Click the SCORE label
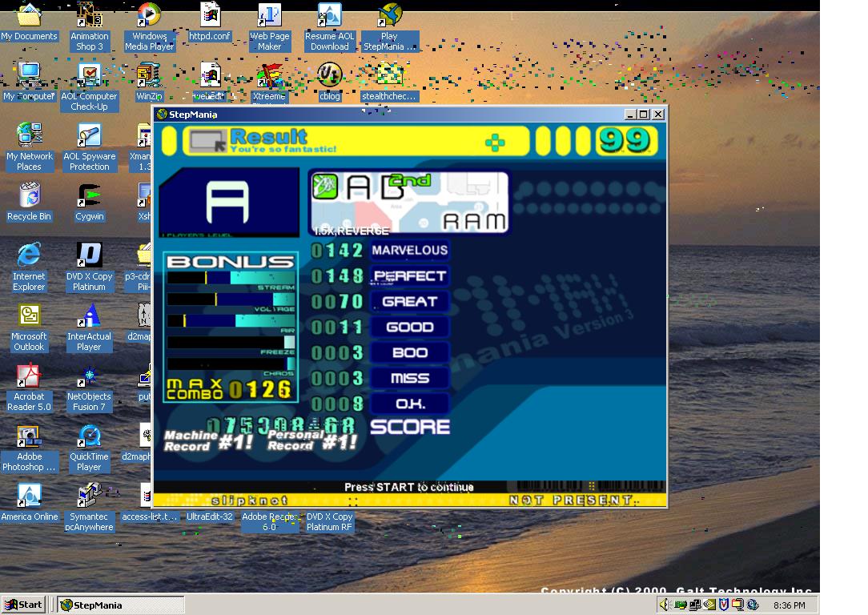This screenshot has height=615, width=868. pyautogui.click(x=410, y=427)
